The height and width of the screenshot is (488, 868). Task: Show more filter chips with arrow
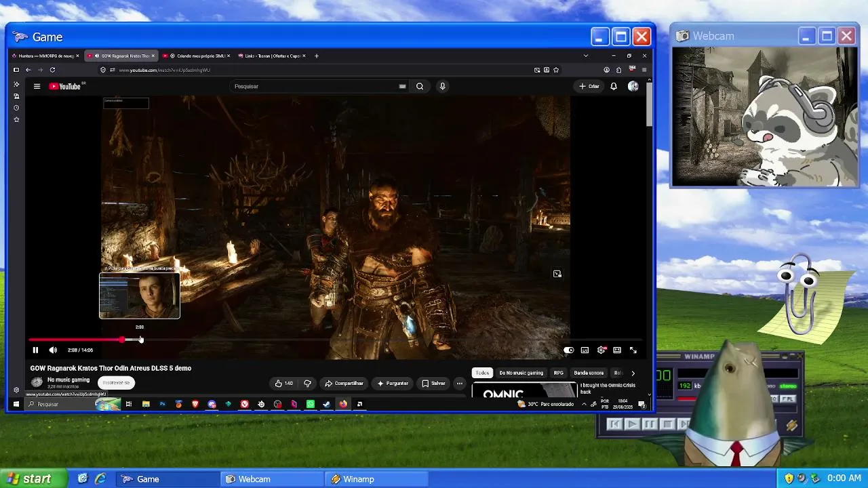click(633, 373)
